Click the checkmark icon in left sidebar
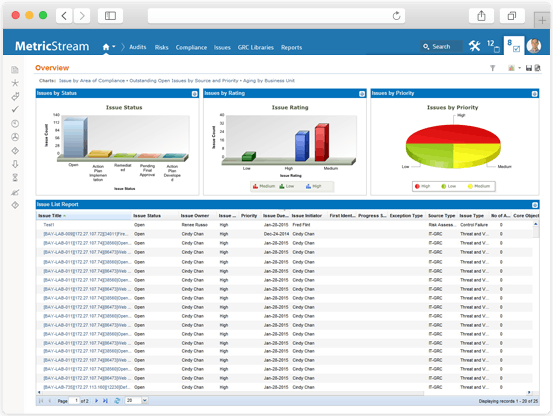This screenshot has width=553, height=416. 15,110
